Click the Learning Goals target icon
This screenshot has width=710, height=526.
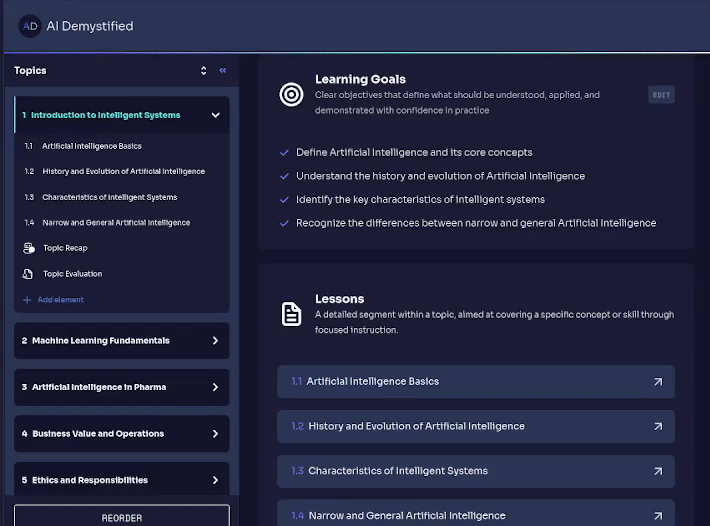(x=291, y=95)
